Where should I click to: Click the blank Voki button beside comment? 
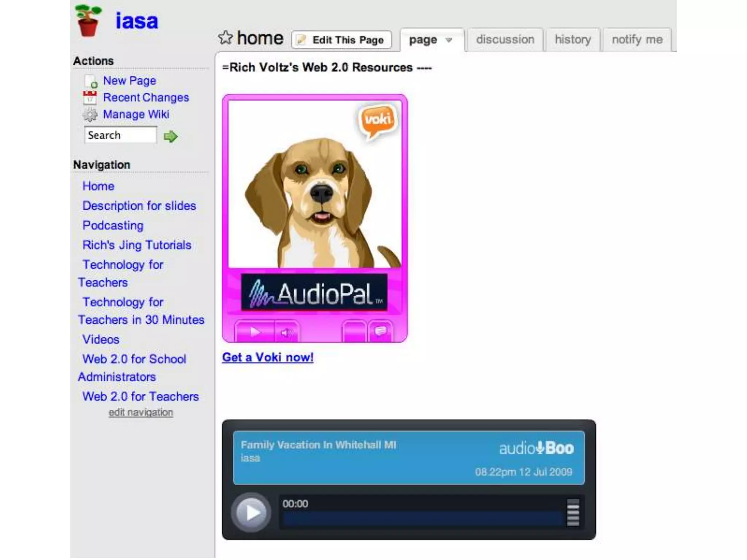click(354, 331)
